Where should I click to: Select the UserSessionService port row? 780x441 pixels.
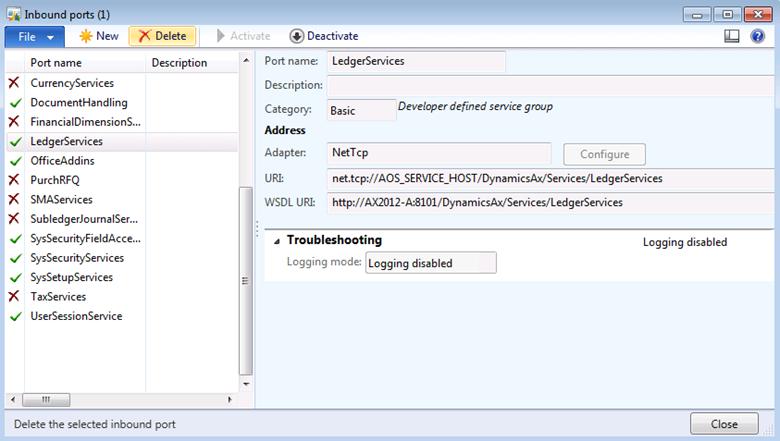[x=122, y=316]
